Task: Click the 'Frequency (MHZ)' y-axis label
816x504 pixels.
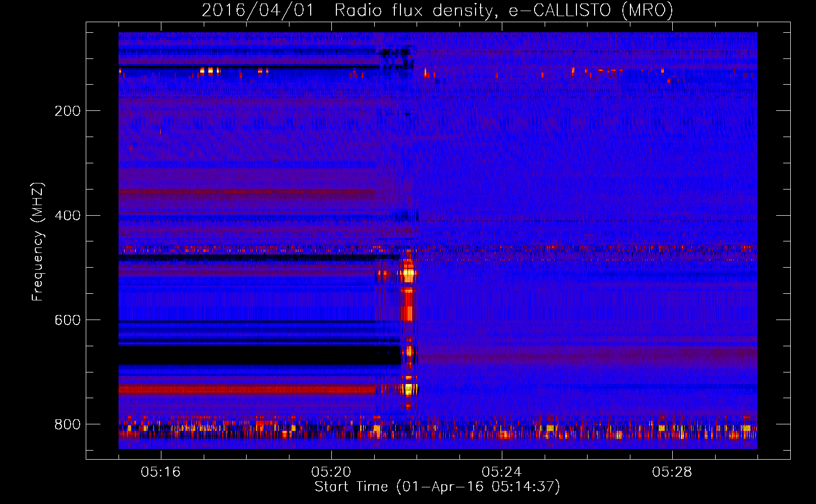Action: (x=37, y=242)
